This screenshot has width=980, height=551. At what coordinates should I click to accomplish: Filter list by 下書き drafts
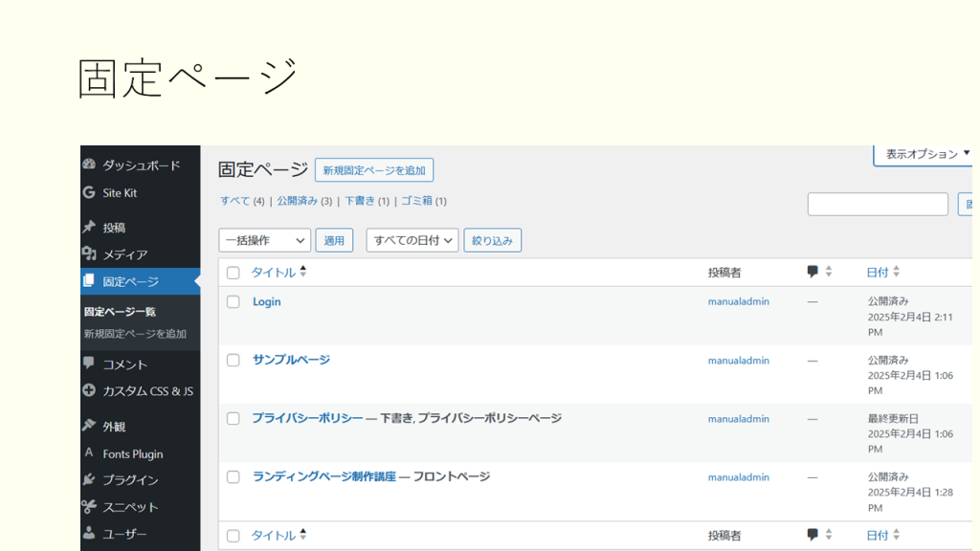(360, 201)
